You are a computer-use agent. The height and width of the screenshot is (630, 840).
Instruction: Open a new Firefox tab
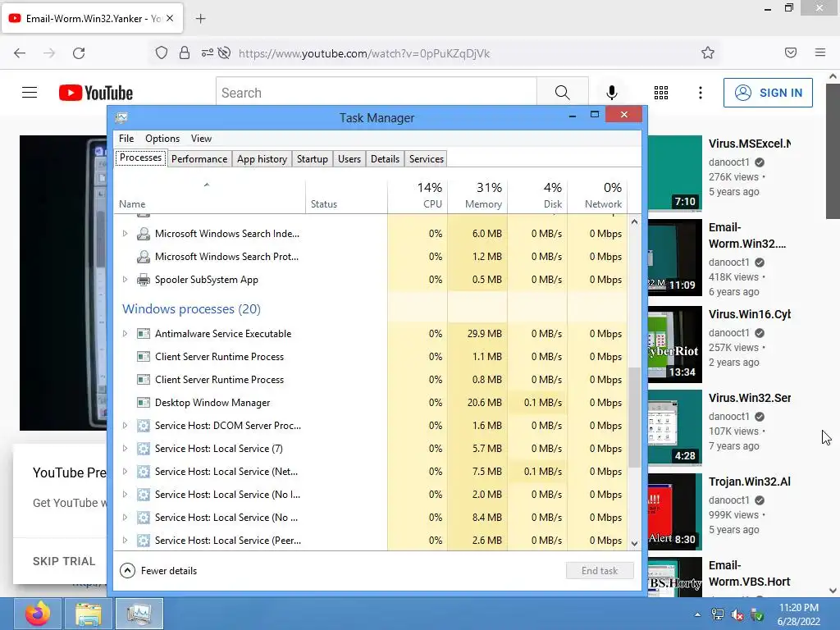click(200, 19)
